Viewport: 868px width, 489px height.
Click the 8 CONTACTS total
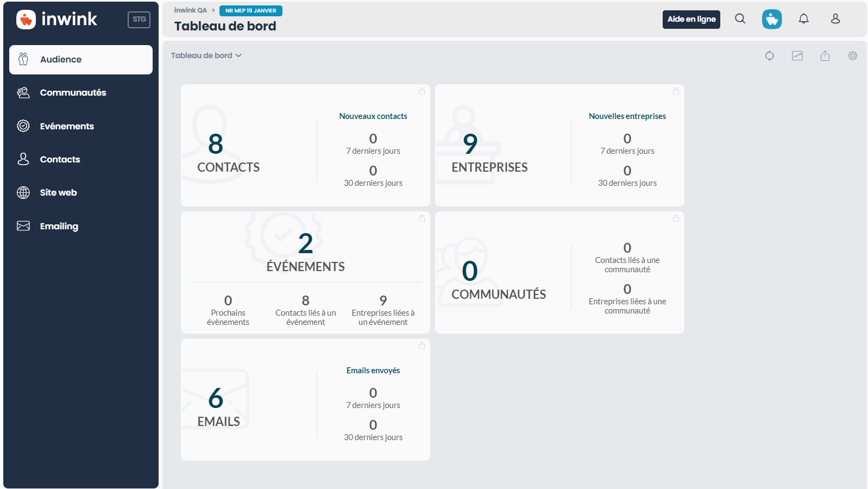[228, 153]
